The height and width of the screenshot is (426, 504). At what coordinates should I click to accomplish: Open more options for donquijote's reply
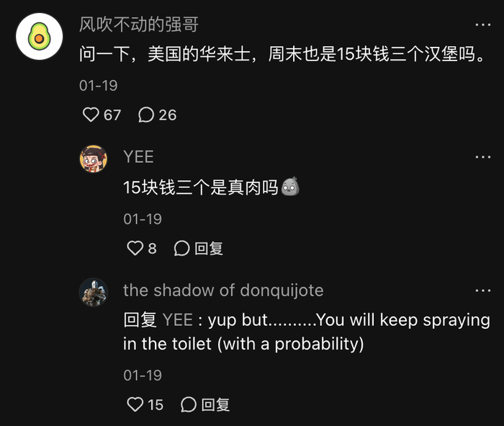[x=482, y=290]
